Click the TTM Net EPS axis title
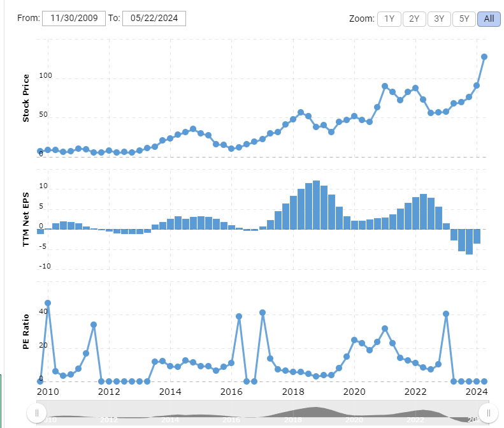The width and height of the screenshot is (504, 428). (25, 219)
